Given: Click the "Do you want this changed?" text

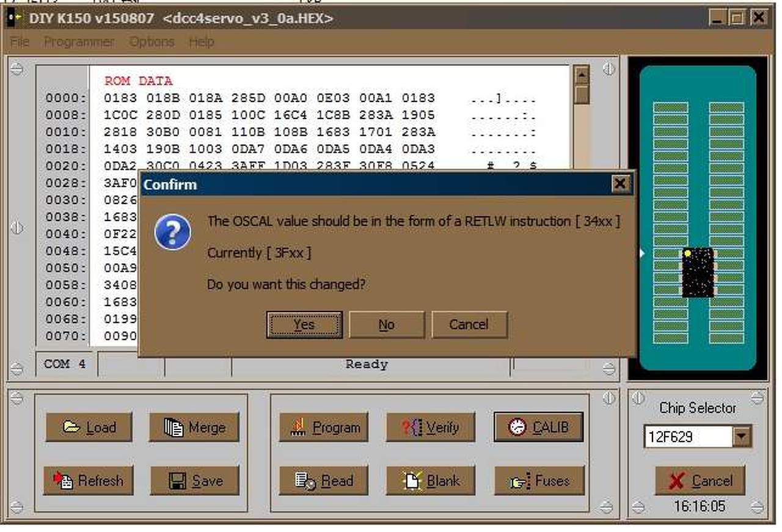Looking at the screenshot, I should point(286,285).
